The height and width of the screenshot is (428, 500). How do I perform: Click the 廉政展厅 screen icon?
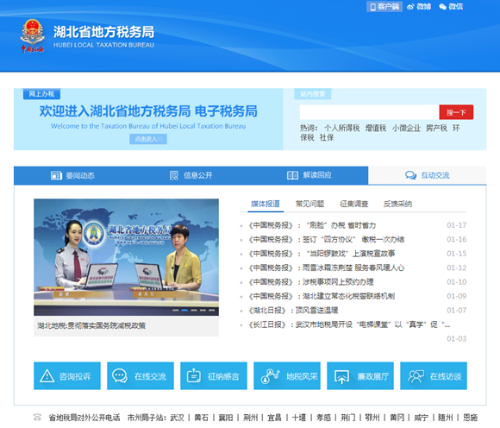(342, 377)
